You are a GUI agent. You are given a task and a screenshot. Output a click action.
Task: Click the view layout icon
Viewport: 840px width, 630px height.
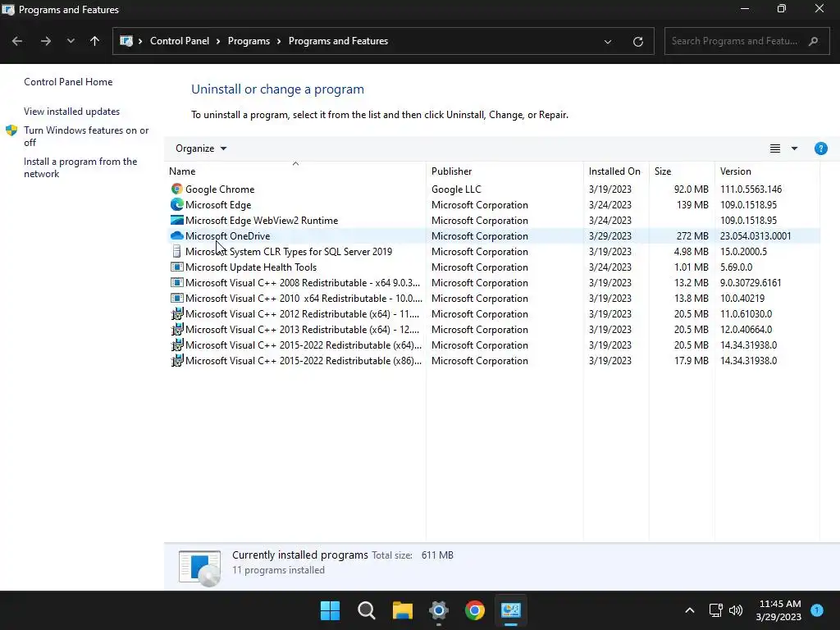point(775,148)
